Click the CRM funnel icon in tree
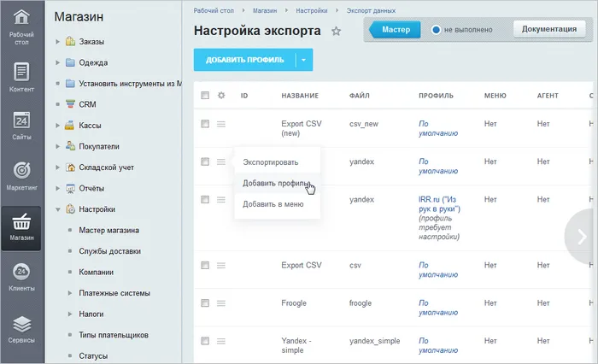This screenshot has height=364, width=598. pyautogui.click(x=70, y=103)
